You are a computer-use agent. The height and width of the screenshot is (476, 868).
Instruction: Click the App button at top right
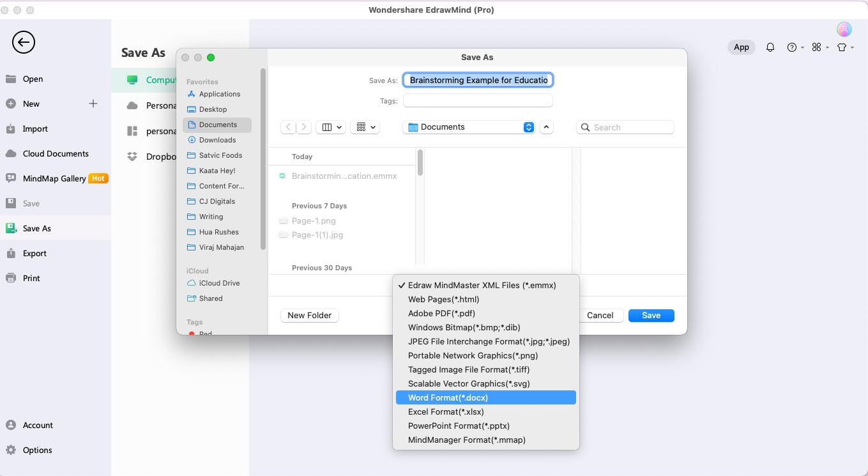(x=742, y=47)
